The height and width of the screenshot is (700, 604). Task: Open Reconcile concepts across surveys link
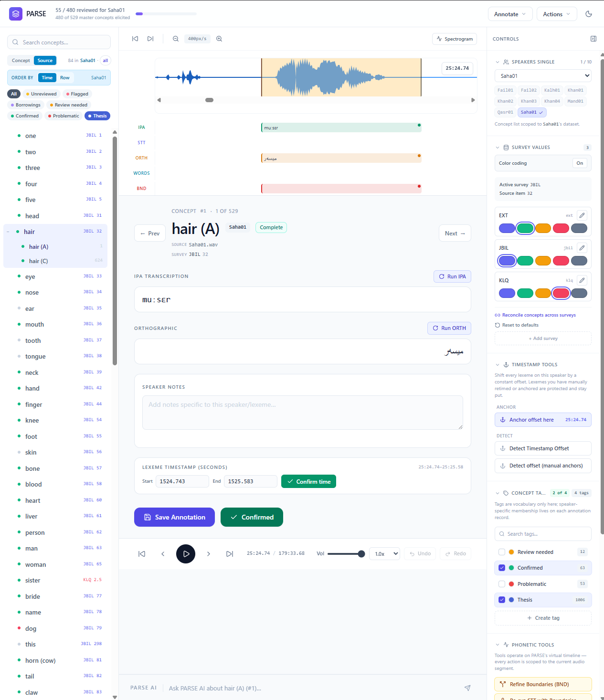(x=535, y=315)
